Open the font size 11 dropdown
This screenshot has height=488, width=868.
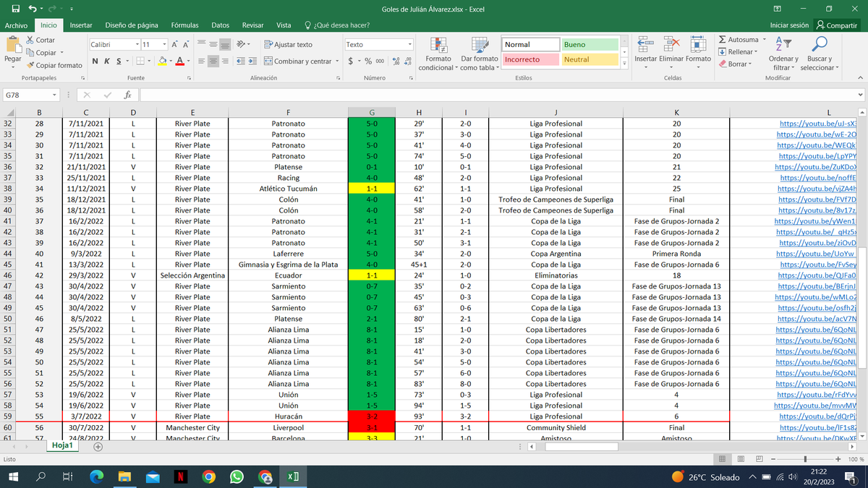click(x=166, y=44)
